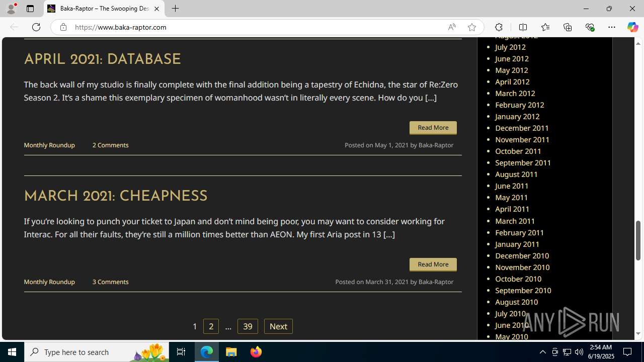Open the April 2011 archive

point(512,209)
